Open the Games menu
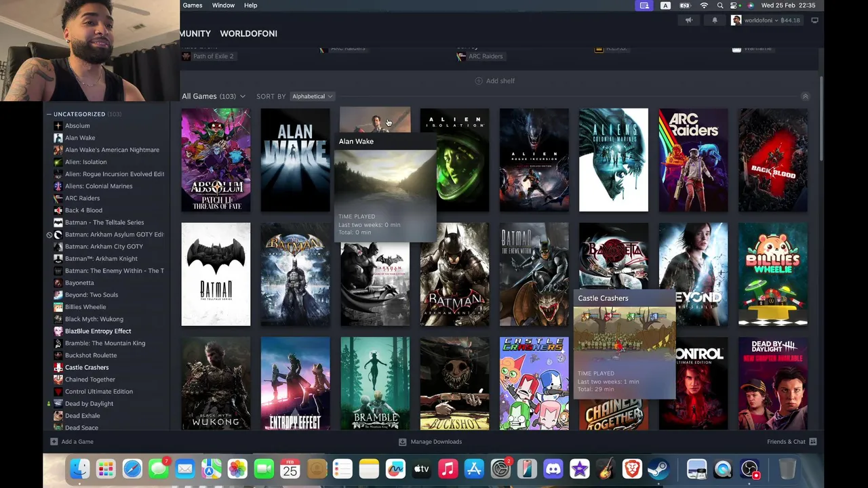This screenshot has height=488, width=868. (x=193, y=5)
